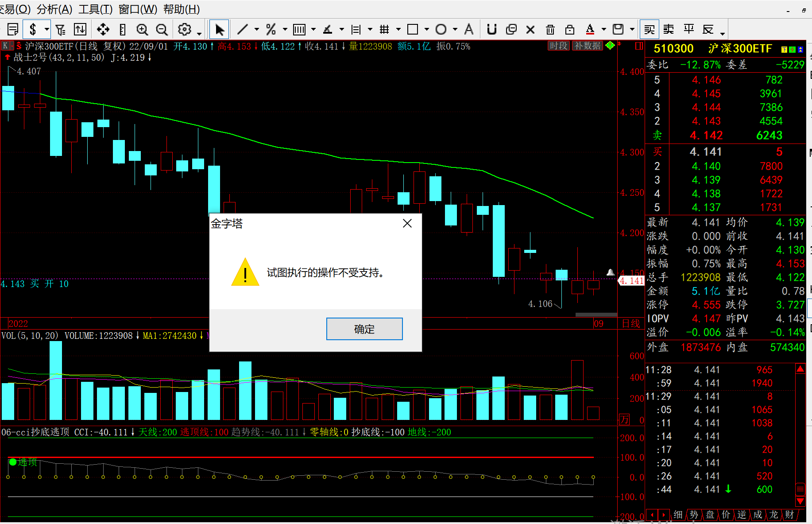Click the zoom out magnifier
Screen dimensions: 812x524
(162, 30)
